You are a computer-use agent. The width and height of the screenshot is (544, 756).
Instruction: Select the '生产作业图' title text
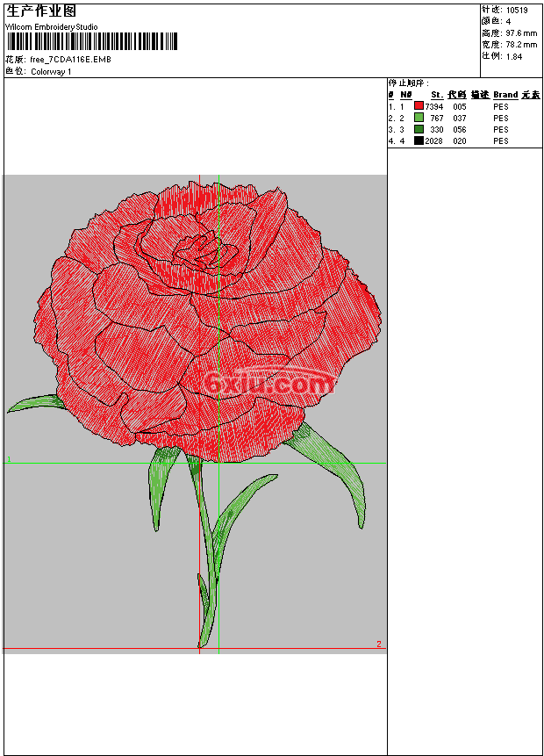41,11
